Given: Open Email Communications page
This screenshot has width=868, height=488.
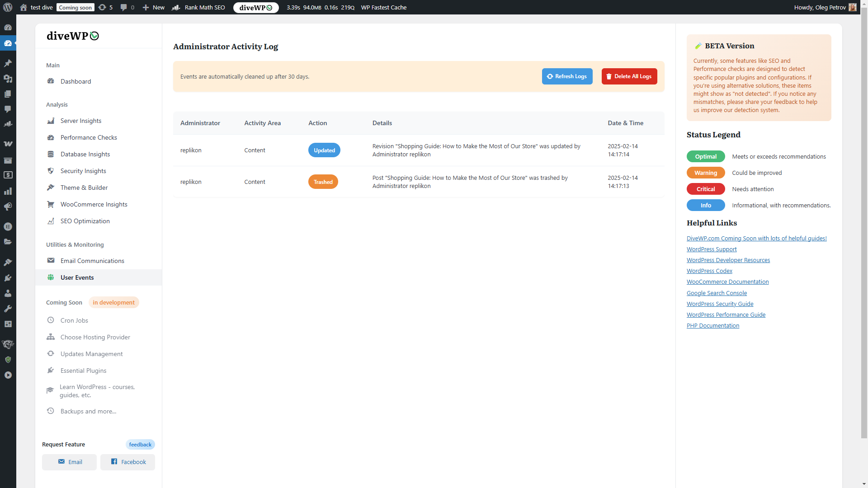Looking at the screenshot, I should coord(92,261).
